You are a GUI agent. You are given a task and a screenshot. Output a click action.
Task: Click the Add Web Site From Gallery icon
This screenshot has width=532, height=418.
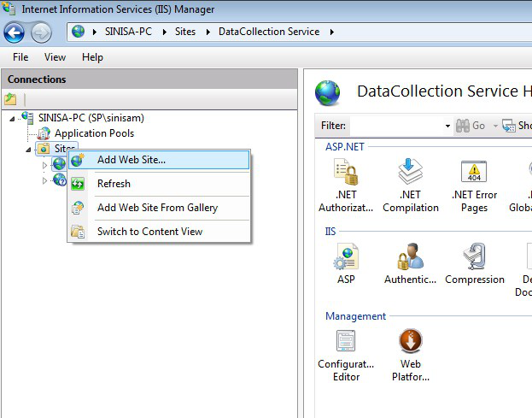[x=78, y=208]
